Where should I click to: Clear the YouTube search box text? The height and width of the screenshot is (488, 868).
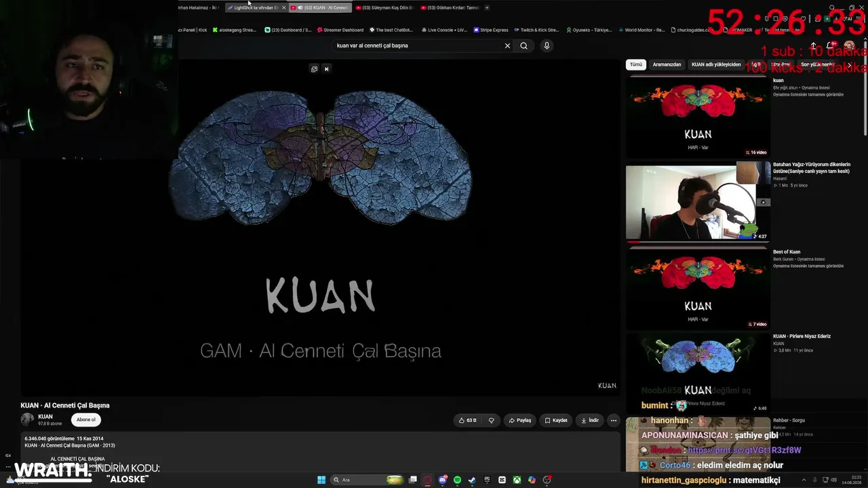click(507, 45)
